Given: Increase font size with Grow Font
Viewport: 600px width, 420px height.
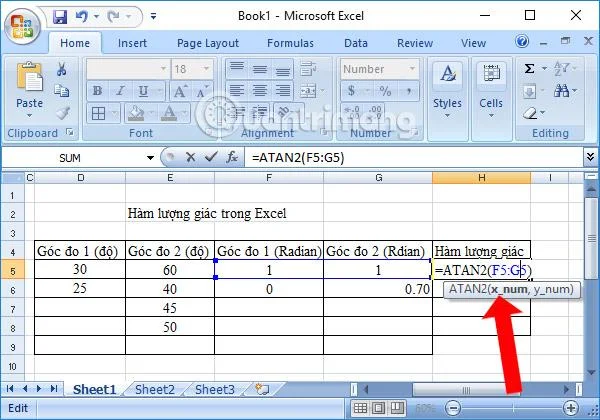Looking at the screenshot, I should pyautogui.click(x=180, y=91).
